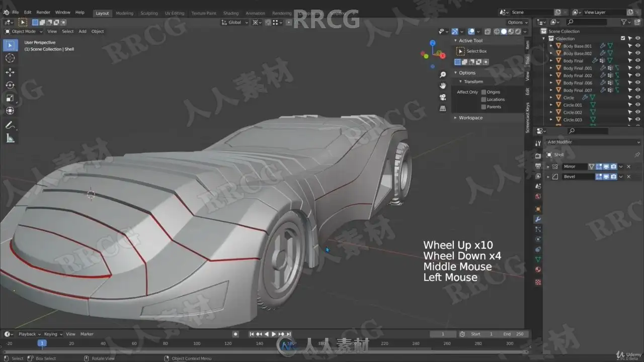The width and height of the screenshot is (644, 362).
Task: Enable the Locations checkbox under Affect Only
Action: coord(484,100)
